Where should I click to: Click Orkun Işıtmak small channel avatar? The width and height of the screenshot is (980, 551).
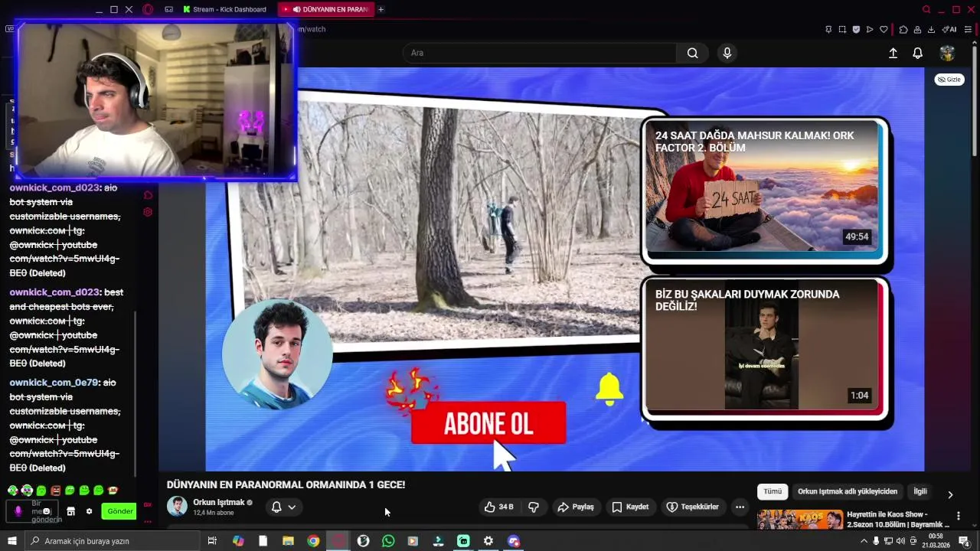177,506
